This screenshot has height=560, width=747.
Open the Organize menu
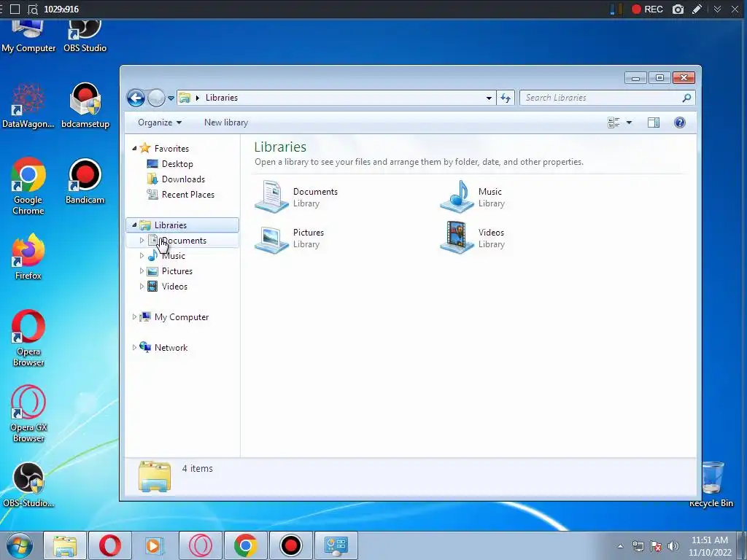point(160,122)
